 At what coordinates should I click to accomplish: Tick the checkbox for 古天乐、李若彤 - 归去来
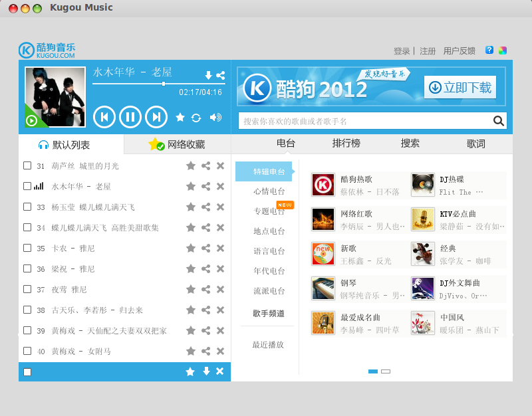27,310
